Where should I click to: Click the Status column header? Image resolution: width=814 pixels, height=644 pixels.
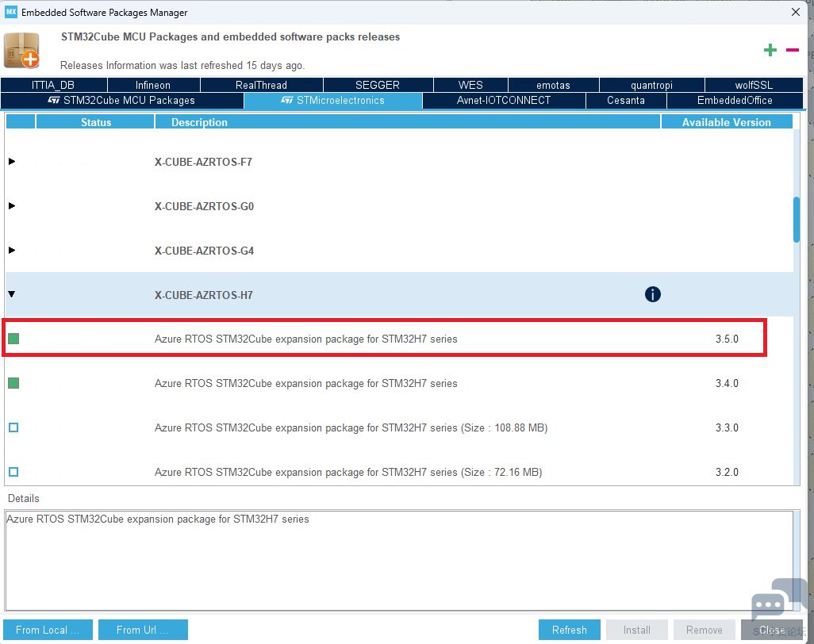tap(95, 122)
